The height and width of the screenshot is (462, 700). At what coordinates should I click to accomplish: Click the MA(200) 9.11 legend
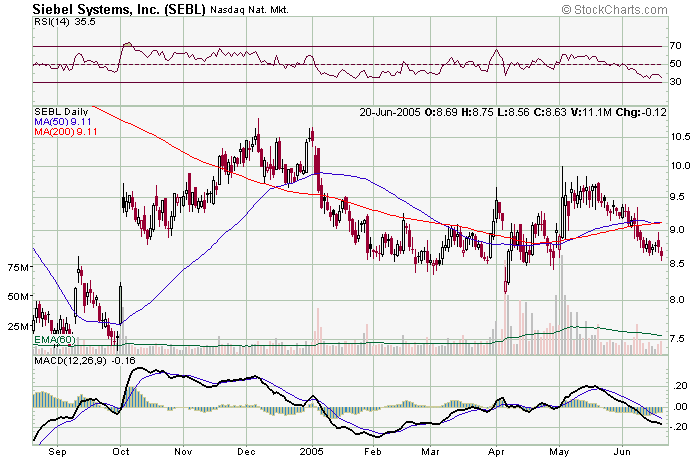[x=66, y=132]
